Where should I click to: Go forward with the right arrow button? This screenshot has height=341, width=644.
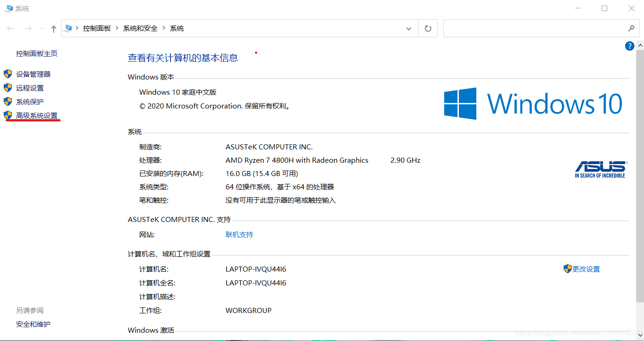(28, 28)
